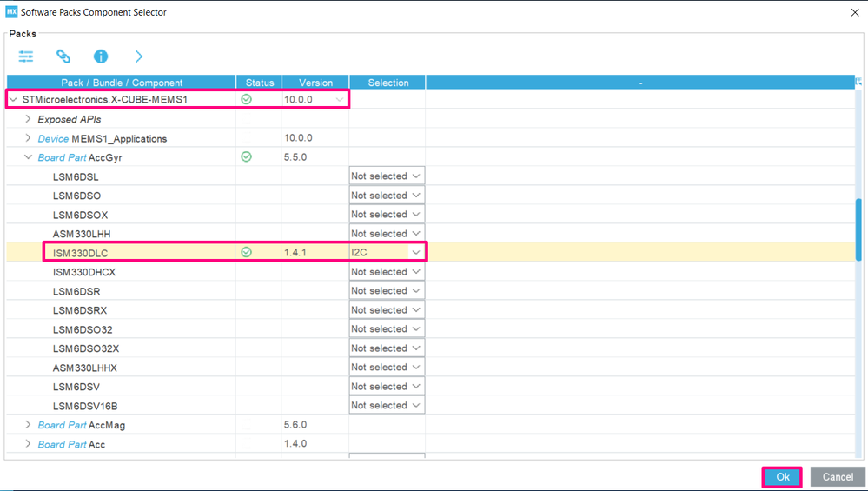The width and height of the screenshot is (868, 491).
Task: Close the Software Packs Component Selector window
Action: point(855,12)
